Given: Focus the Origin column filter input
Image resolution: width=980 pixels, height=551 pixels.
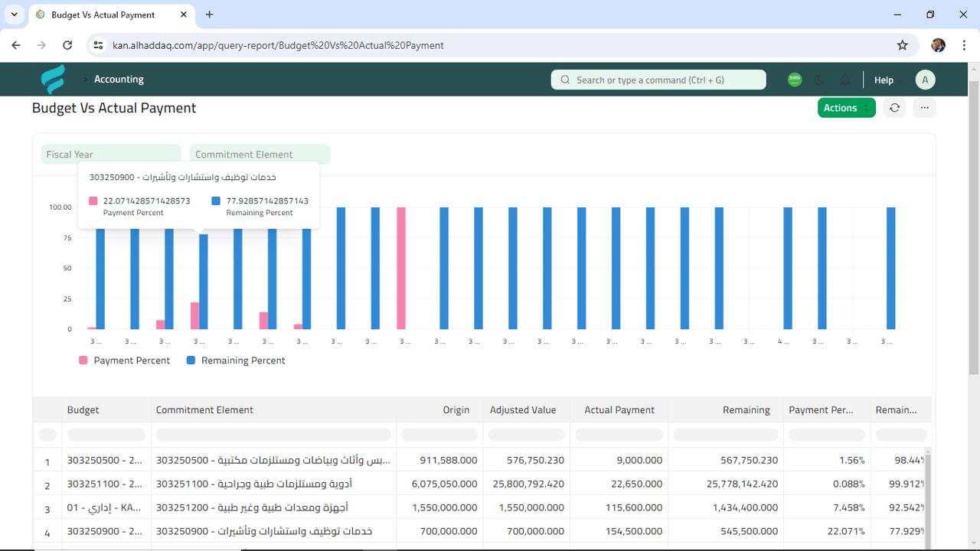Looking at the screenshot, I should [x=439, y=435].
